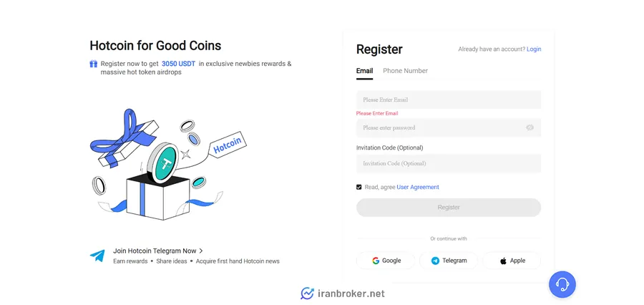Click the blue gift icon beside rewards text
Image resolution: width=644 pixels, height=305 pixels.
click(x=94, y=64)
